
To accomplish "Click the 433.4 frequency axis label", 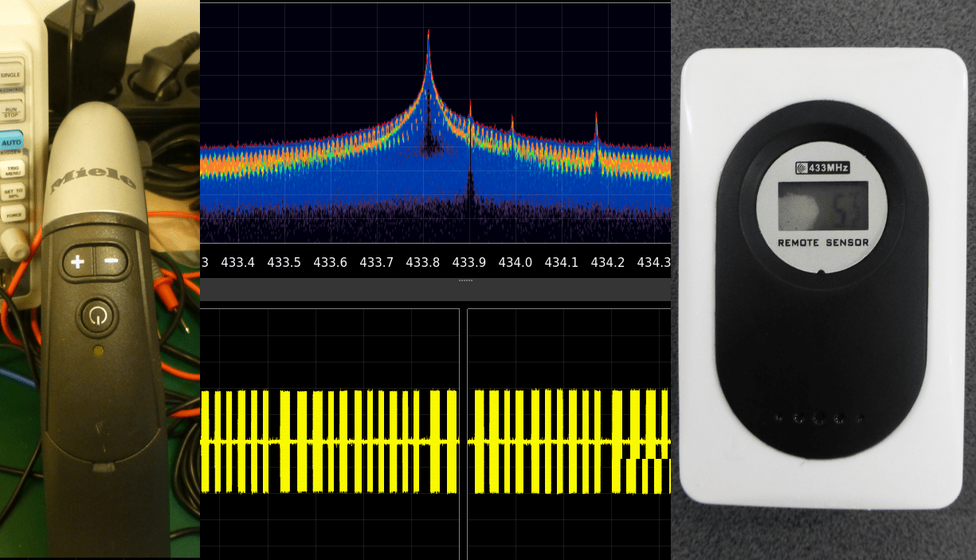I will (x=237, y=262).
